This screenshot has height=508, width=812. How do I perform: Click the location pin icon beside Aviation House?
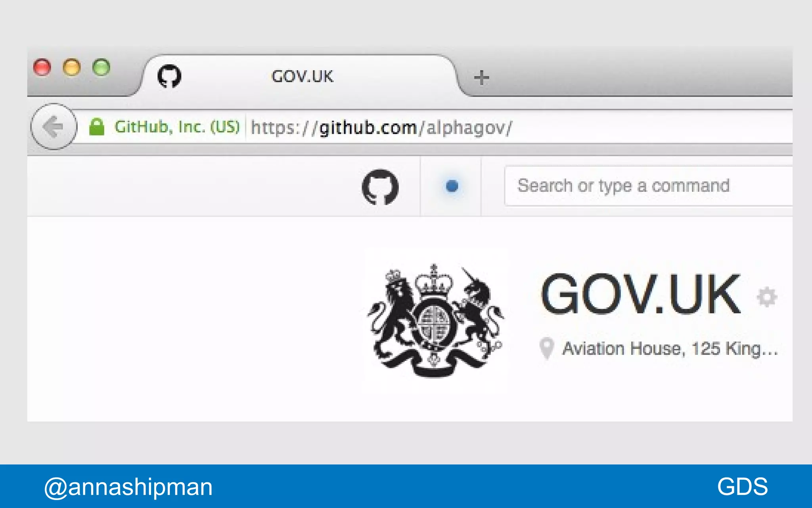(x=547, y=348)
